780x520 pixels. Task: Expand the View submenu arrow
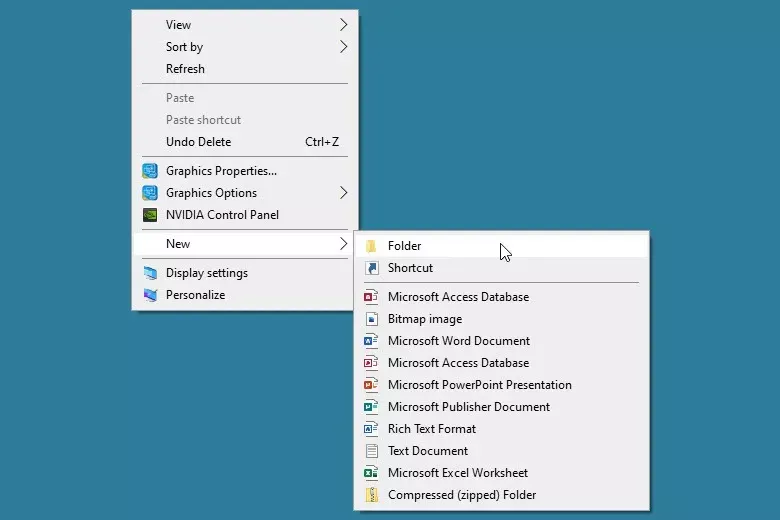[343, 24]
